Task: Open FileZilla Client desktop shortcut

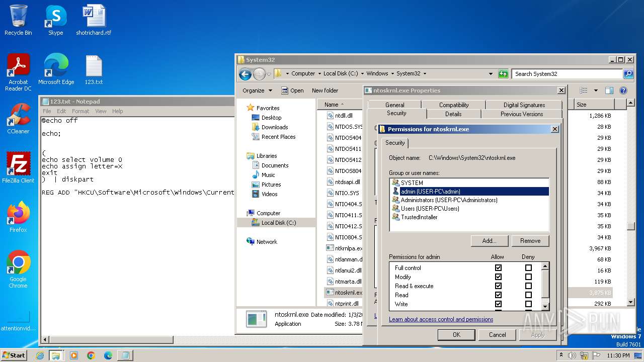Action: 18,167
